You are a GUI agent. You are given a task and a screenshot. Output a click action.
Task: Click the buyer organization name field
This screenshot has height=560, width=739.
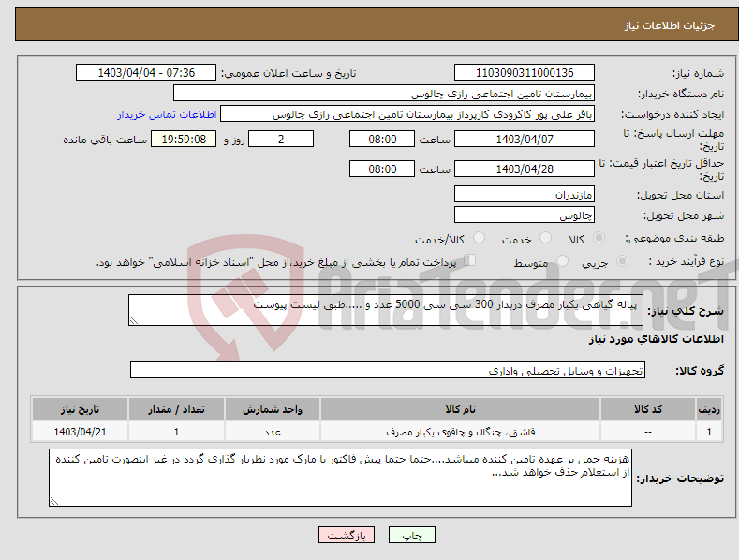pyautogui.click(x=384, y=94)
